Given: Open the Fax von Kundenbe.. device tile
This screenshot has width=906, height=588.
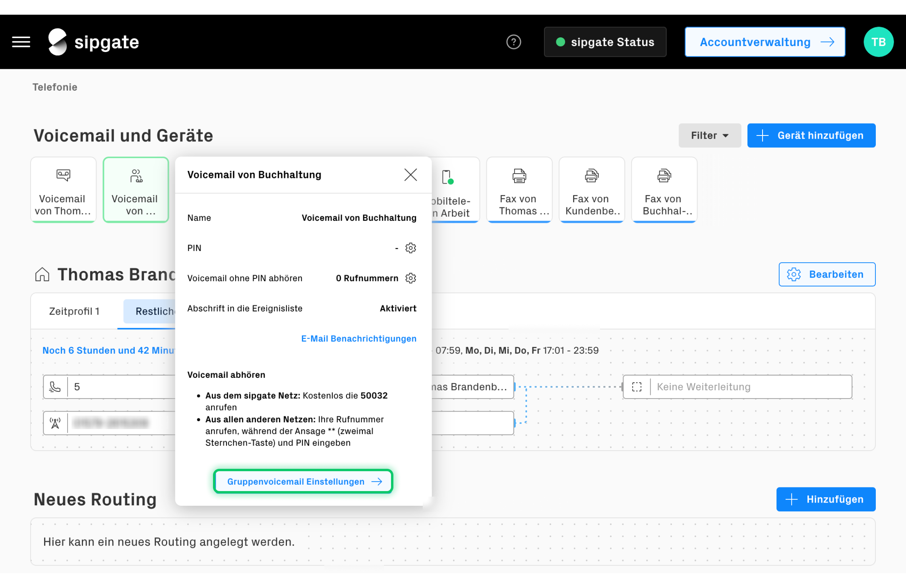Looking at the screenshot, I should pyautogui.click(x=591, y=190).
